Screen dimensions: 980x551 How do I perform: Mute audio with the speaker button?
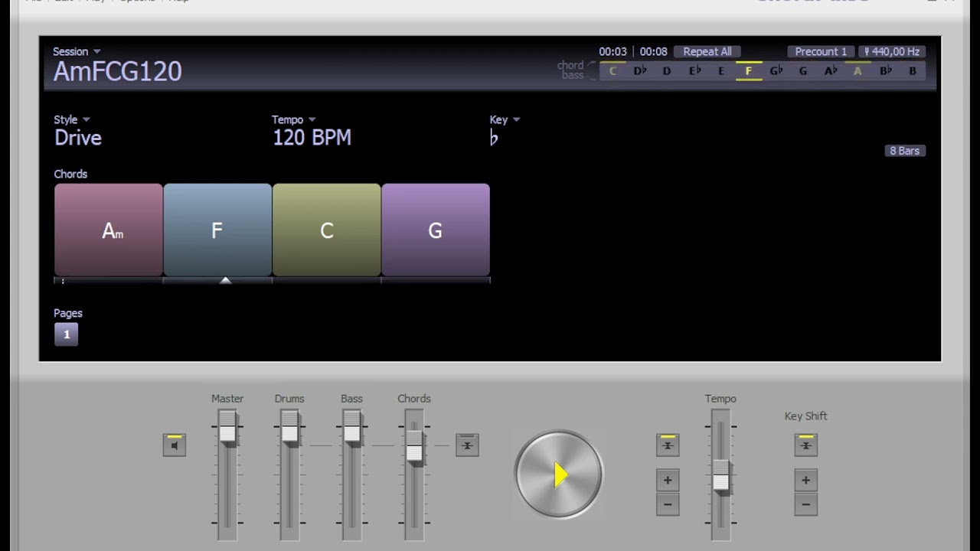[175, 445]
